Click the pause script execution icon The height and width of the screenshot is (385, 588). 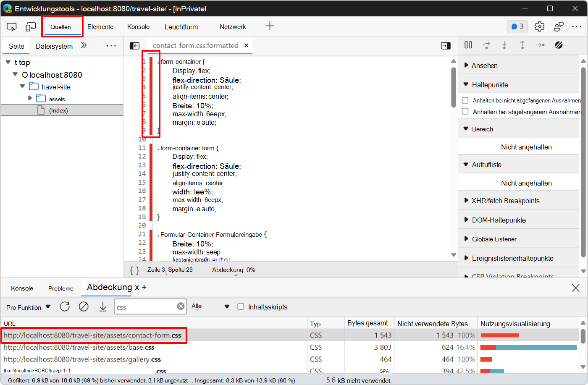pos(468,45)
